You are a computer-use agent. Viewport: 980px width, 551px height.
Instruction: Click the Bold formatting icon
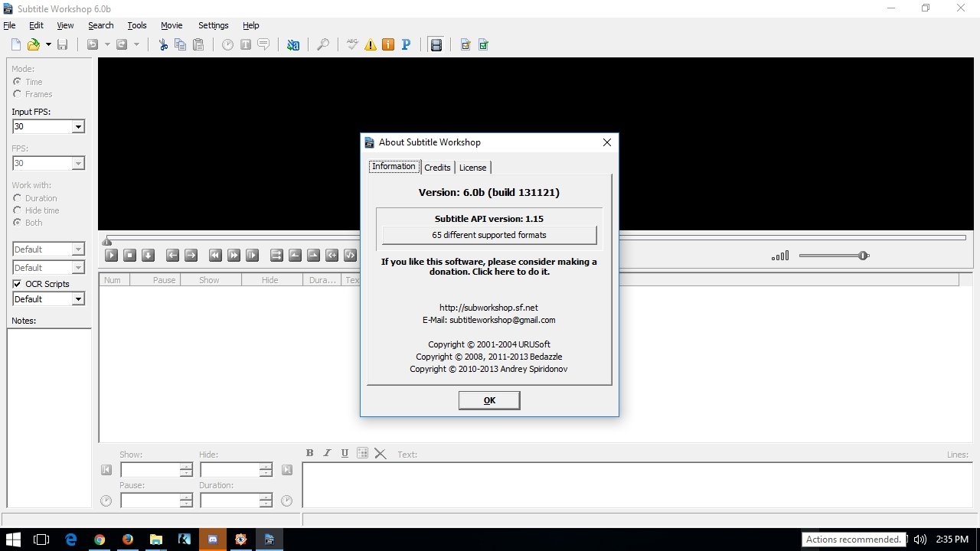tap(309, 453)
